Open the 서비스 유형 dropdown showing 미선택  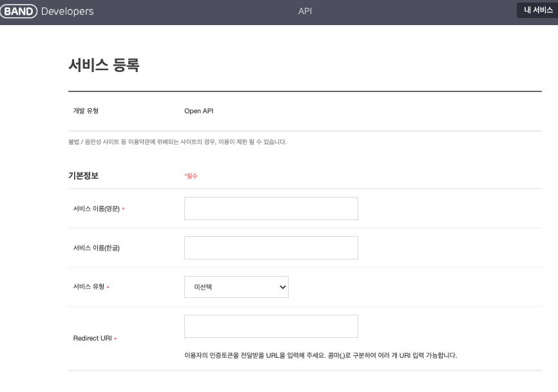click(x=236, y=287)
